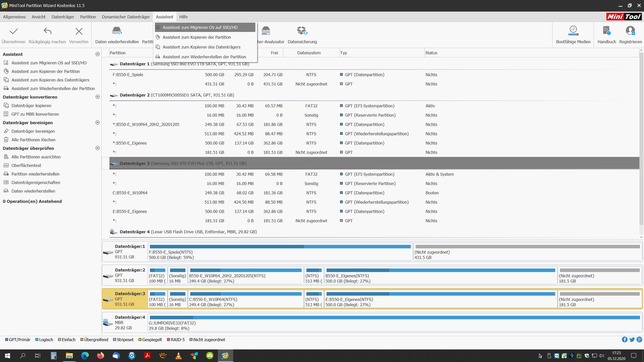Collapse the Datenträger überprüfen section
This screenshot has height=362, width=644.
point(98,148)
